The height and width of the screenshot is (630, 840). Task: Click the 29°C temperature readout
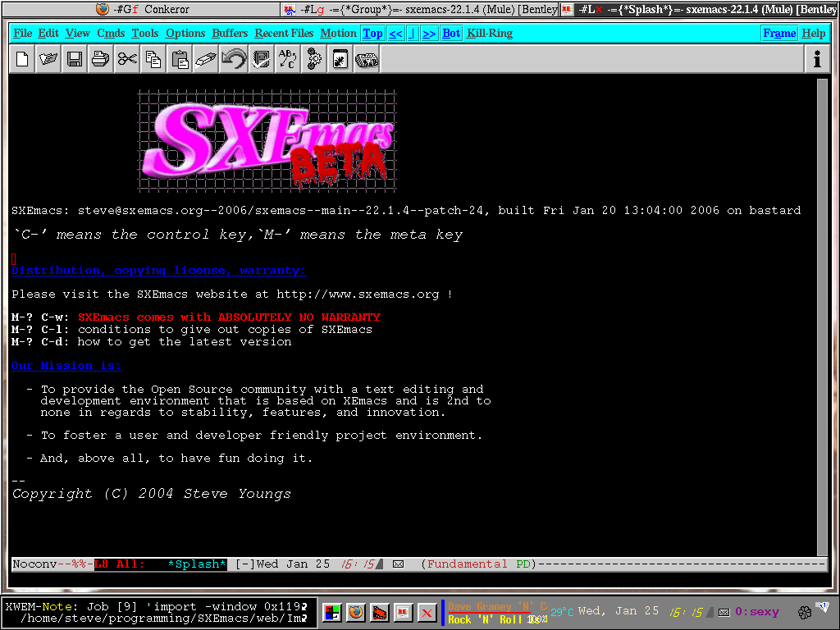click(x=561, y=611)
